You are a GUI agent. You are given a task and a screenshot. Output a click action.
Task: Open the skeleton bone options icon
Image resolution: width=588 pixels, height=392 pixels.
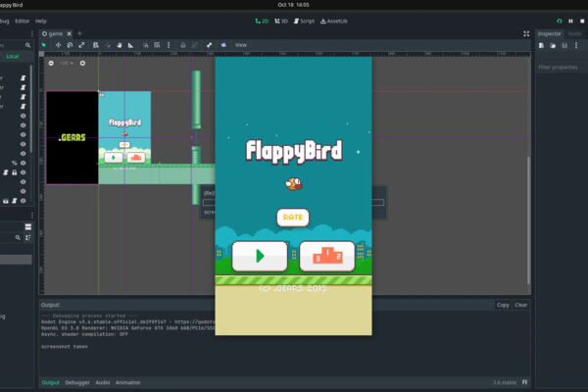(x=209, y=45)
